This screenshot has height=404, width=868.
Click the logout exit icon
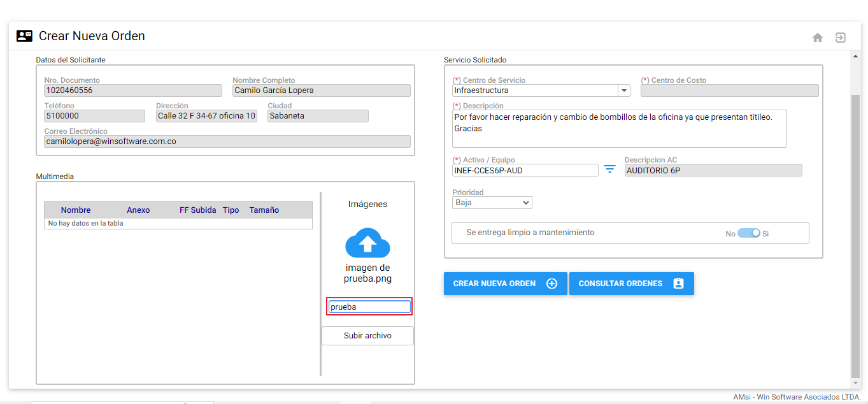click(x=841, y=38)
